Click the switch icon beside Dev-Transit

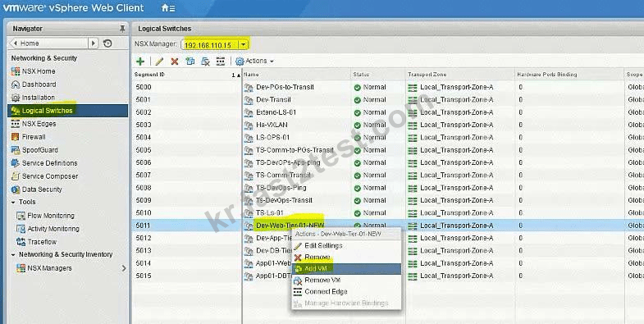(x=249, y=100)
